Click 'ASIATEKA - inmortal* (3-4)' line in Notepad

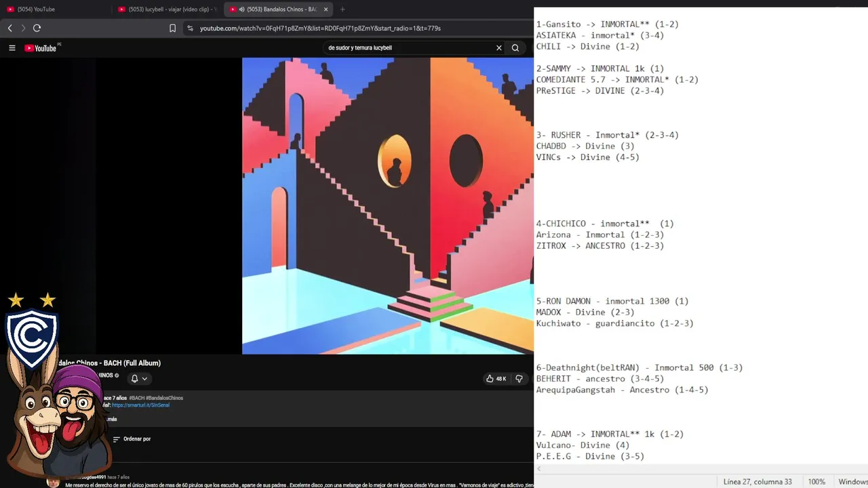pyautogui.click(x=599, y=35)
